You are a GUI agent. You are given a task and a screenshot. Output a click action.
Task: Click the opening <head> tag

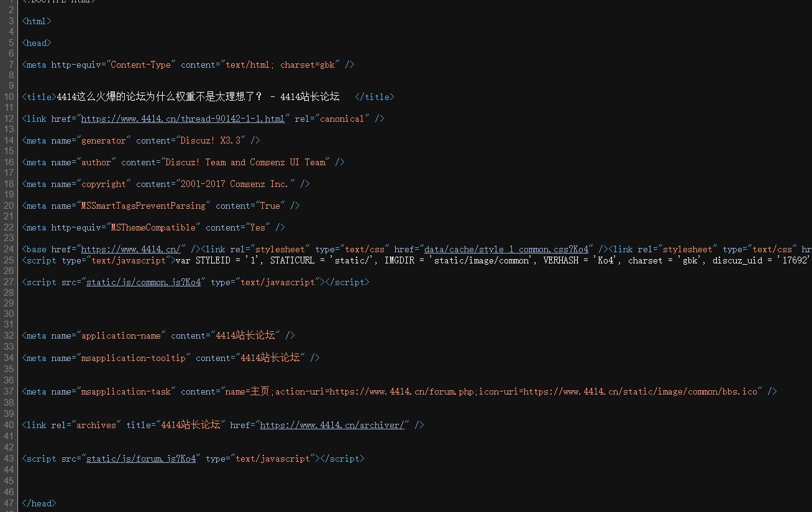37,43
